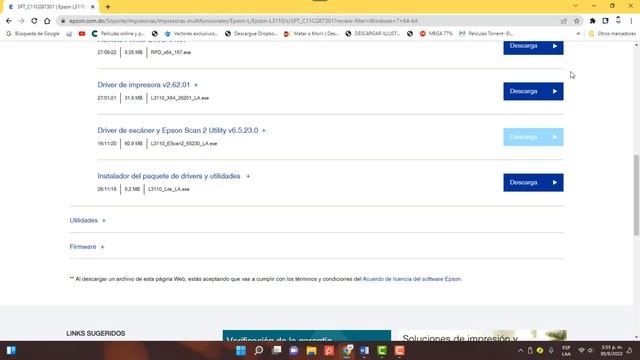The image size is (640, 360).
Task: Click the page vertical scrollbar
Action: [636, 195]
